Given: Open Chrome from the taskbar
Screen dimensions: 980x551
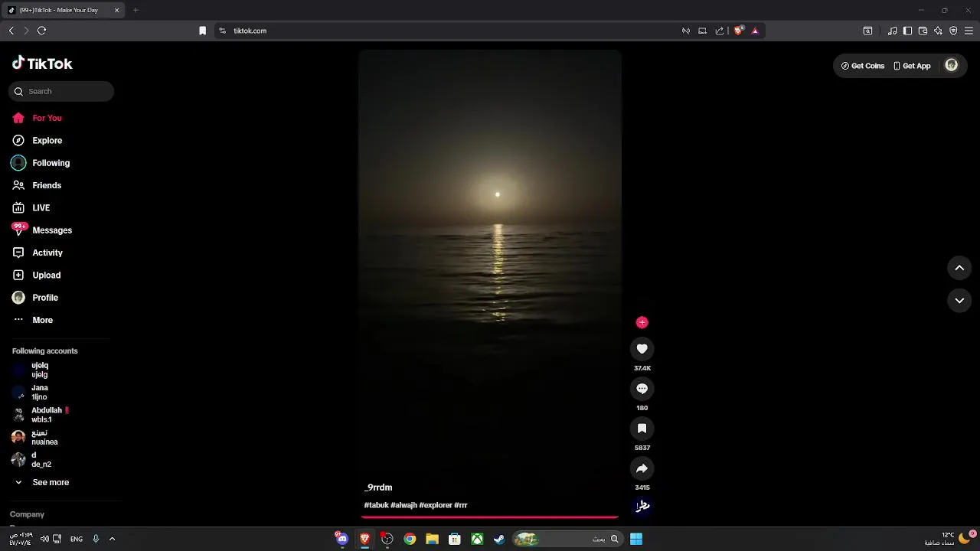Looking at the screenshot, I should coord(410,539).
